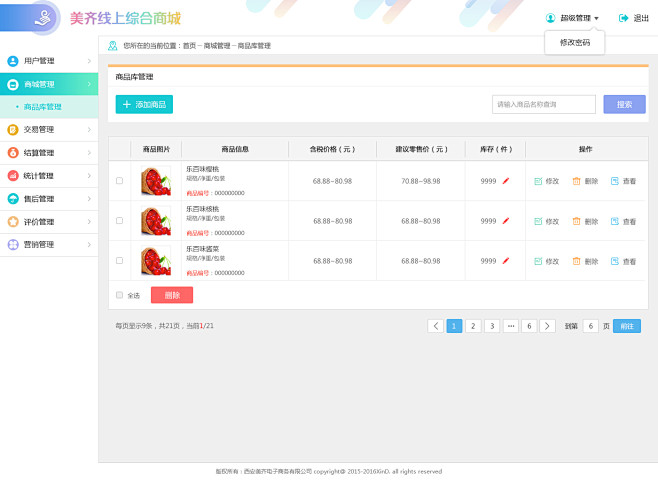Click the 修改 edit icon for 乐百味酱菜

tap(538, 261)
